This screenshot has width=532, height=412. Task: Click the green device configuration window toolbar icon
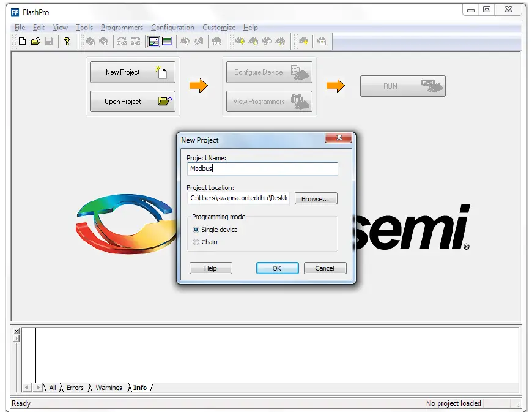tap(166, 41)
